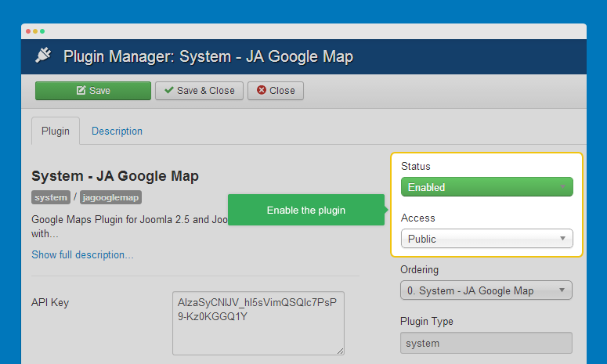This screenshot has width=607, height=364.
Task: Select the Plugin tab
Action: point(56,132)
